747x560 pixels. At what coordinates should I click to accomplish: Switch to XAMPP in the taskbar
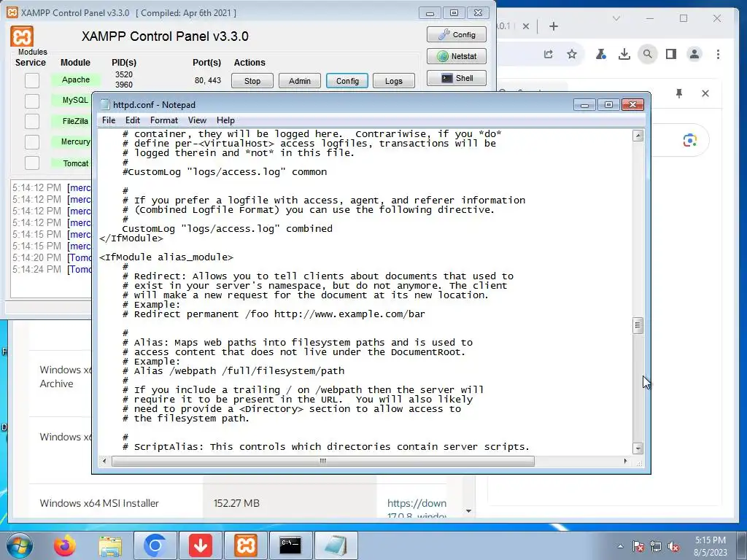246,545
